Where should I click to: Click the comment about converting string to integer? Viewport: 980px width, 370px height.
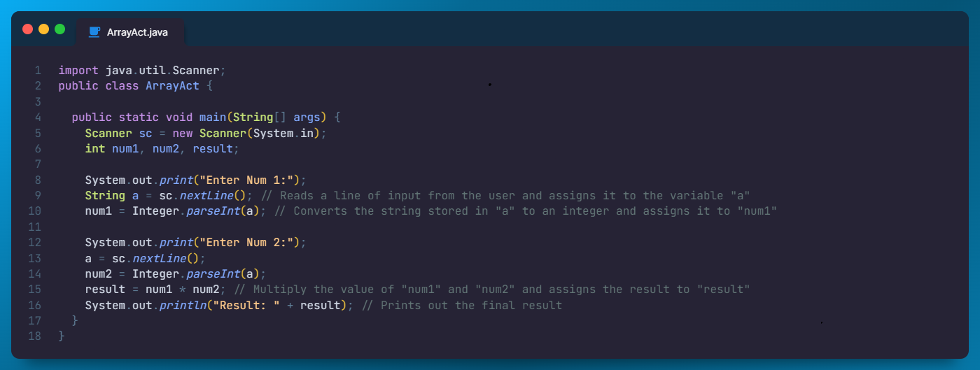click(526, 211)
